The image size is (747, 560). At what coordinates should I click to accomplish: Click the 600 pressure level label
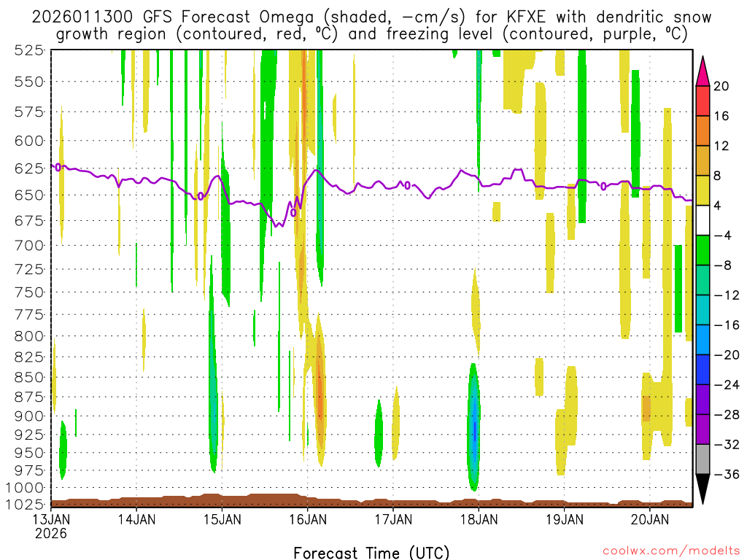click(29, 141)
